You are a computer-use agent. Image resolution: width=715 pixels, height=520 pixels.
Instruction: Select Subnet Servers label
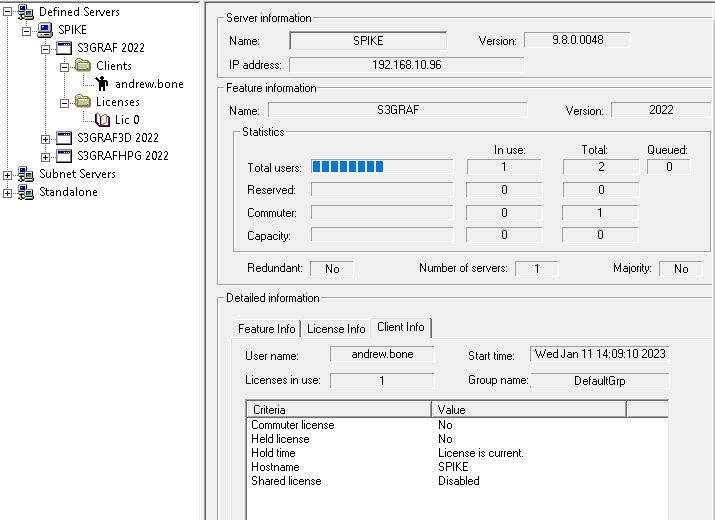[x=77, y=174]
